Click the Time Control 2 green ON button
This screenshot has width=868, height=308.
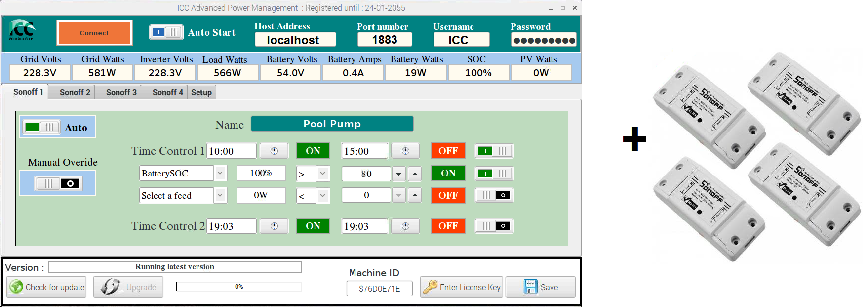(313, 226)
